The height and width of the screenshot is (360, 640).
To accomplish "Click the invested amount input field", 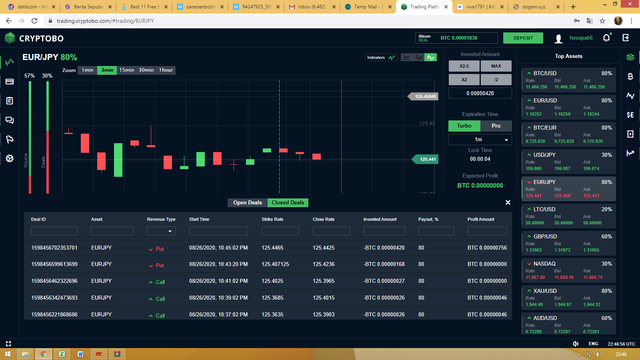I will (x=480, y=93).
